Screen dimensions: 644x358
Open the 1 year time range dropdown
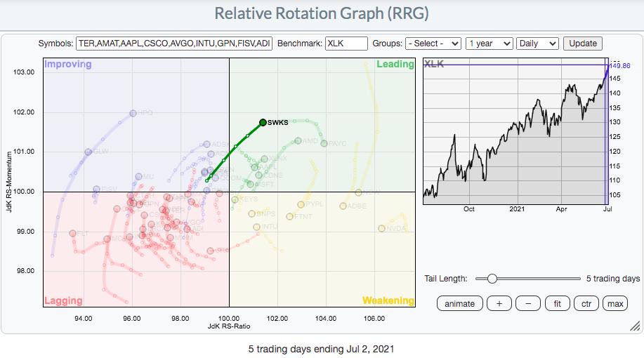(489, 44)
